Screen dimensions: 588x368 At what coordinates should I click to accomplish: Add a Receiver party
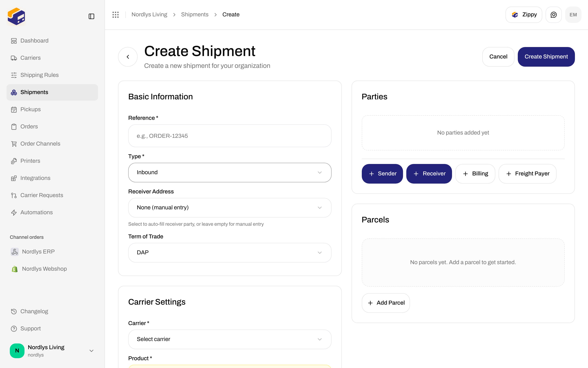tap(429, 174)
